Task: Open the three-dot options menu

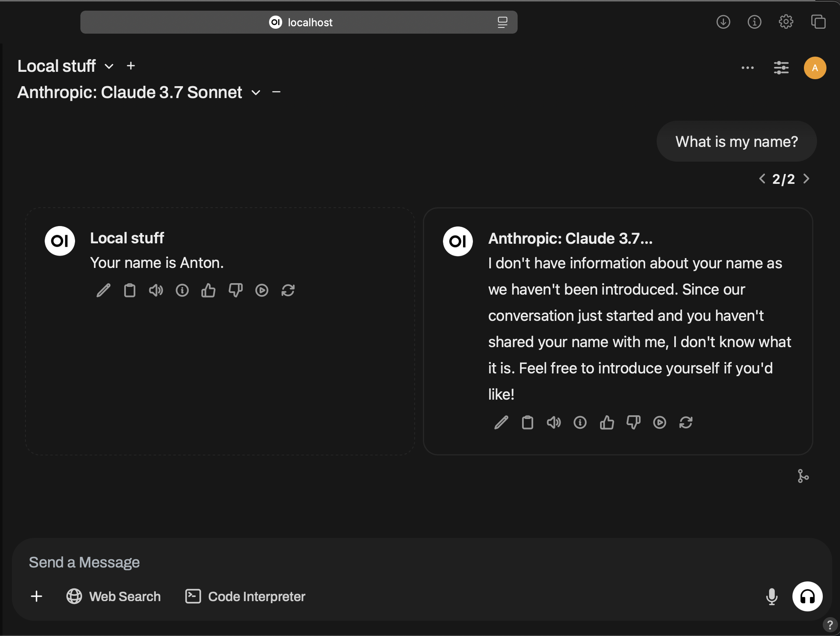Action: [x=747, y=67]
